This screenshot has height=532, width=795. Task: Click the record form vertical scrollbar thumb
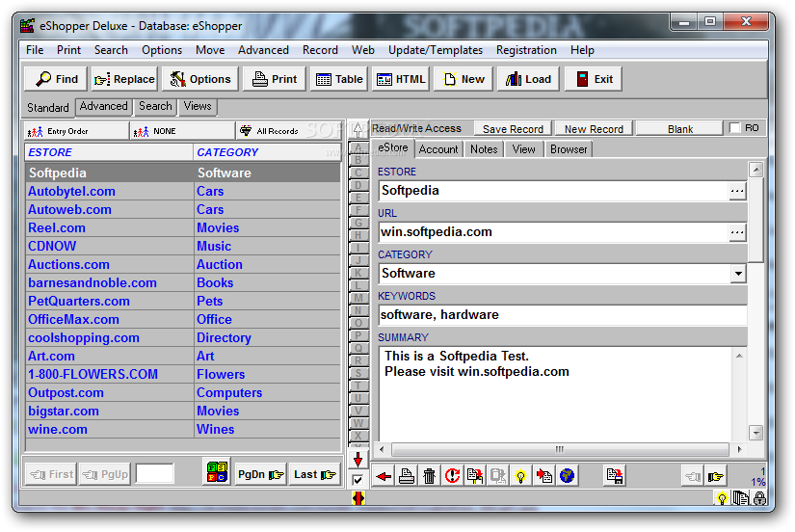(x=755, y=219)
